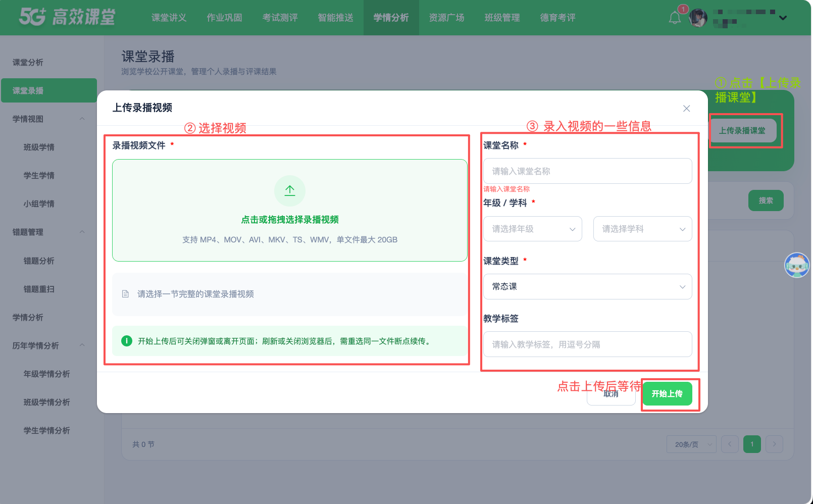Viewport: 813px width, 504px height.
Task: Open the 20条/页 page size dropdown
Action: pos(691,444)
